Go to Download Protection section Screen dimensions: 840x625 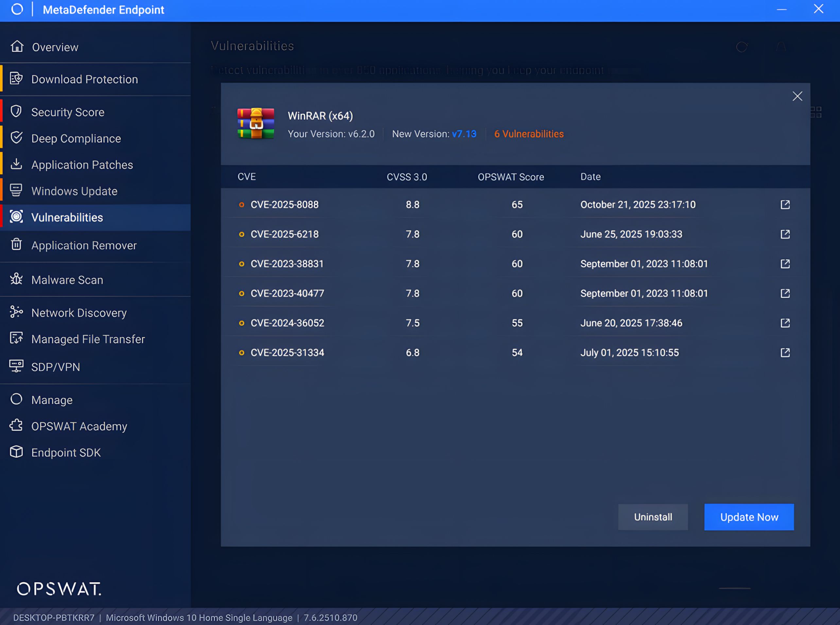point(84,79)
